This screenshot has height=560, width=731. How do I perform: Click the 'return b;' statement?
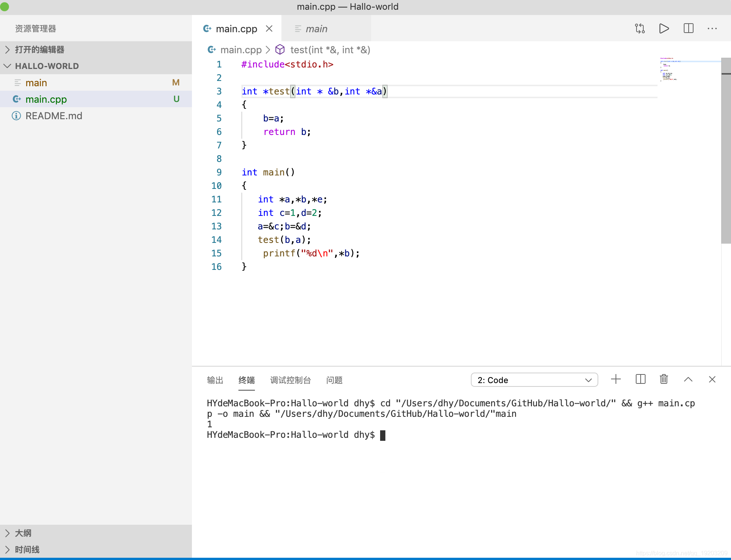287,132
